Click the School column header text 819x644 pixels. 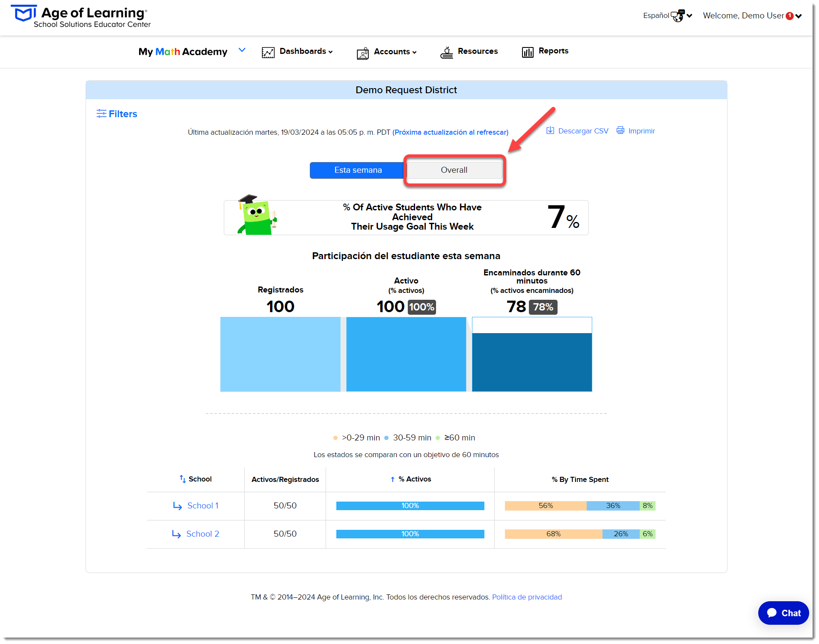pyautogui.click(x=200, y=479)
